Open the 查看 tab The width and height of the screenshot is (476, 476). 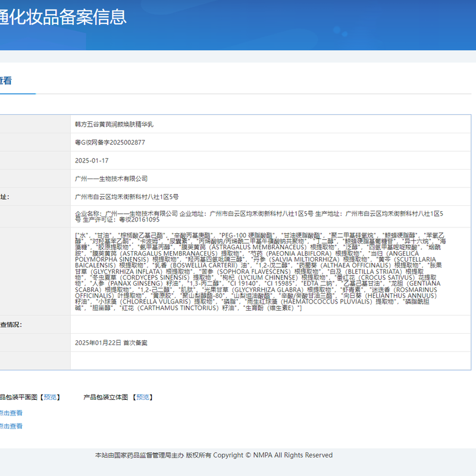6,81
